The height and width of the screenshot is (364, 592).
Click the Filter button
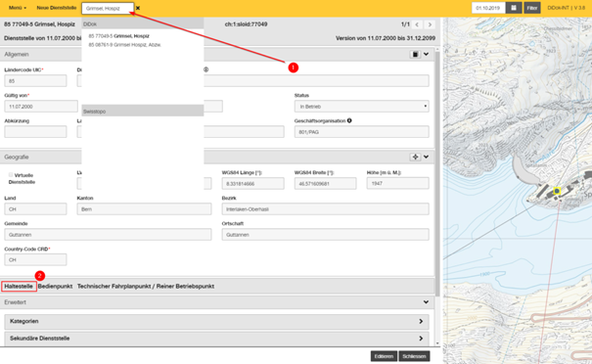click(532, 8)
